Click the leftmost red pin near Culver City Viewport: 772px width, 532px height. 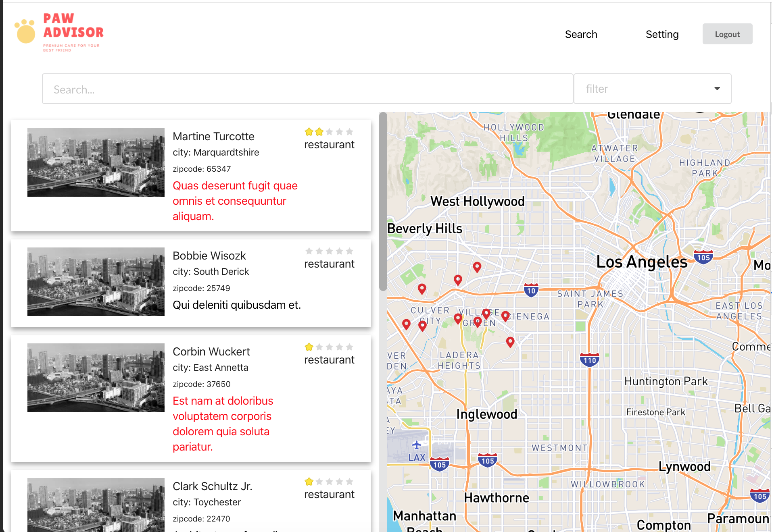click(x=407, y=324)
